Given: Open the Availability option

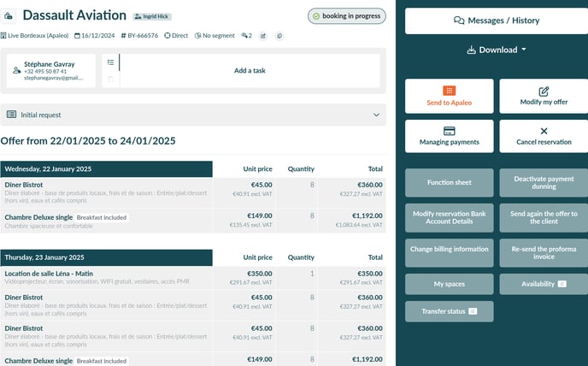Looking at the screenshot, I should point(543,284).
